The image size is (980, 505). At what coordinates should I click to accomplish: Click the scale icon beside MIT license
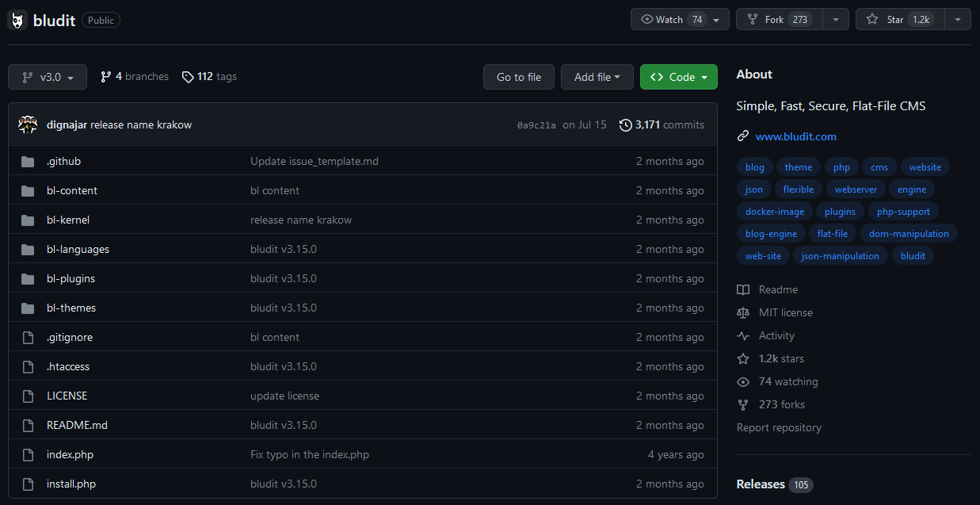click(x=743, y=312)
